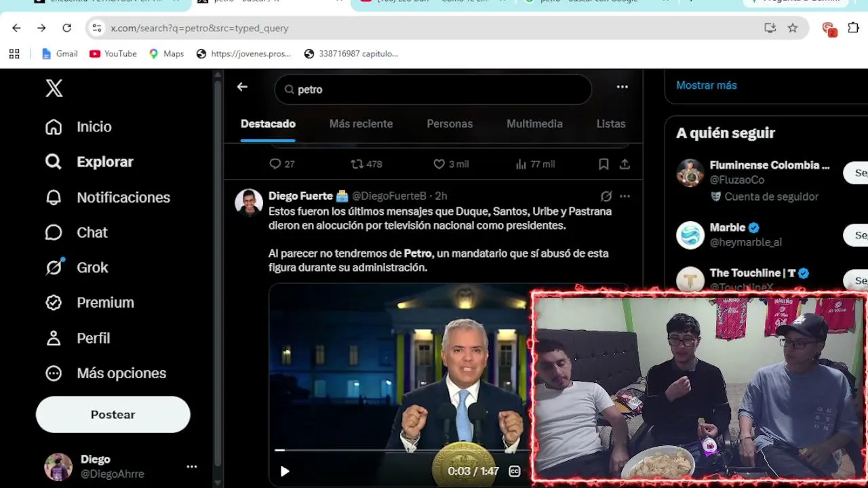The width and height of the screenshot is (868, 488).
Task: Open the jovenes.pros bookmark
Action: (243, 54)
